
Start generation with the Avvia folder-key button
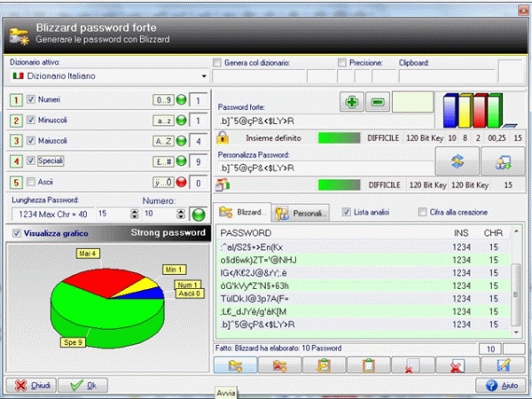[235, 365]
